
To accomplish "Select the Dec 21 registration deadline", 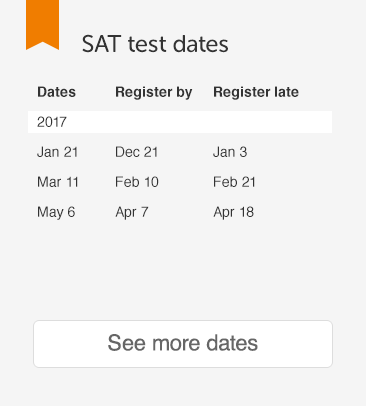I will pos(136,152).
